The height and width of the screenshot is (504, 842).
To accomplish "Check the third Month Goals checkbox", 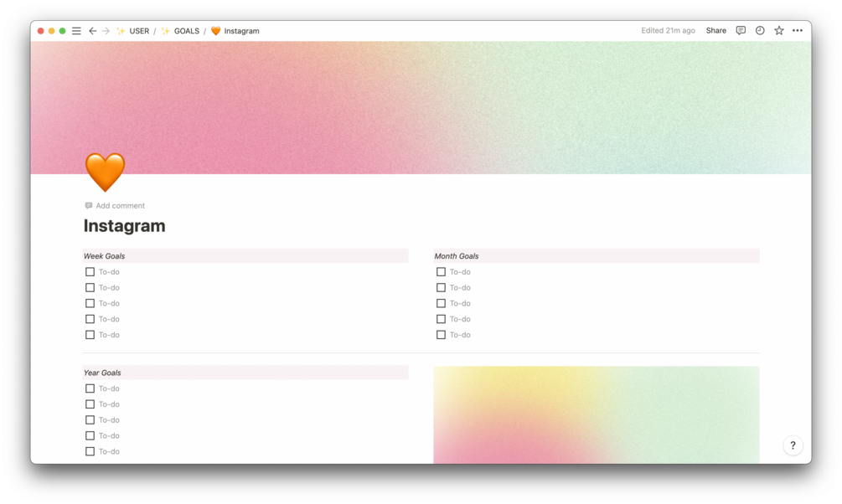I will tap(441, 303).
